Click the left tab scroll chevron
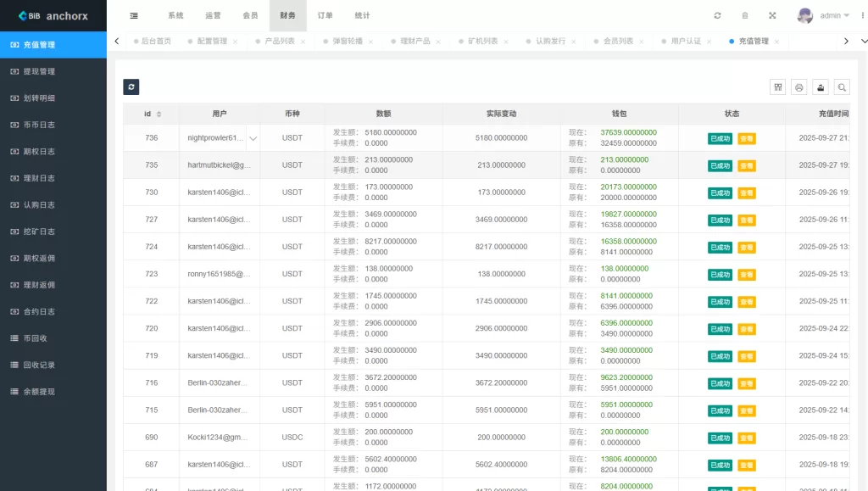The image size is (868, 491). (x=116, y=40)
